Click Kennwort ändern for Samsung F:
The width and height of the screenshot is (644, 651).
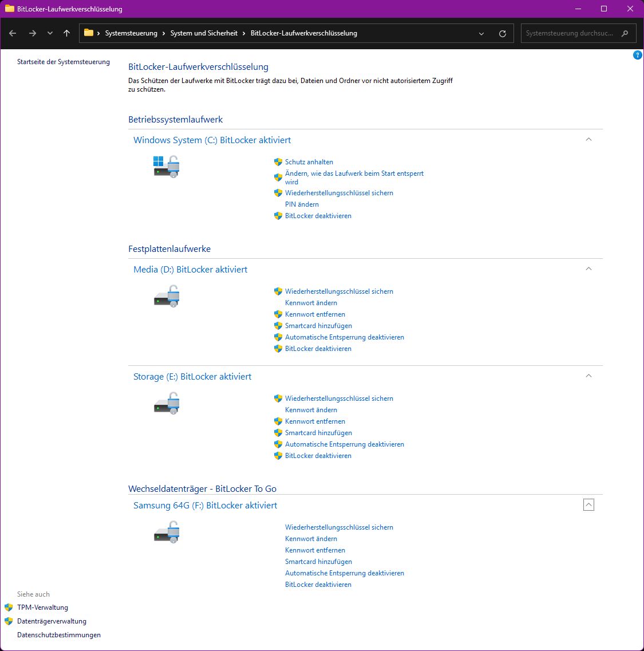311,539
